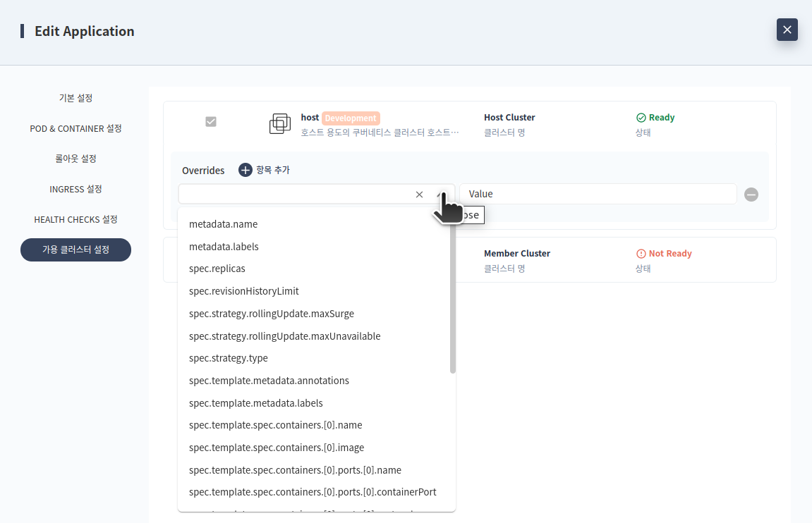Viewport: 812px width, 523px height.
Task: Open INGRESS 설정 tab
Action: tap(75, 189)
